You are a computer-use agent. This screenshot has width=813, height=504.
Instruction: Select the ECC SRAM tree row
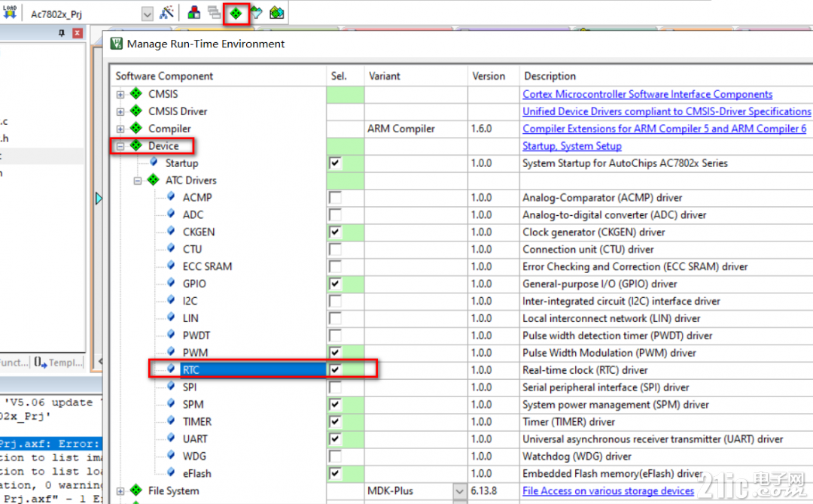click(x=207, y=266)
